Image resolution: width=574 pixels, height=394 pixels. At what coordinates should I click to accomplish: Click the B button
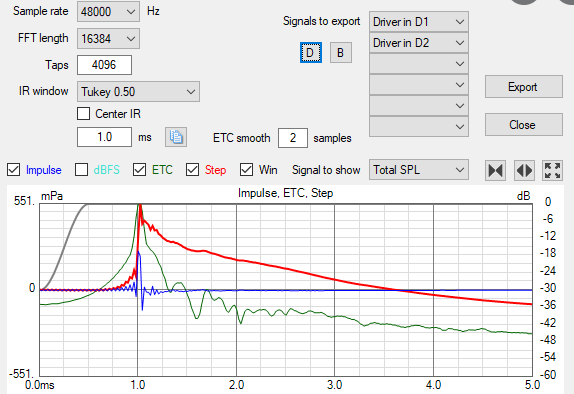point(341,53)
